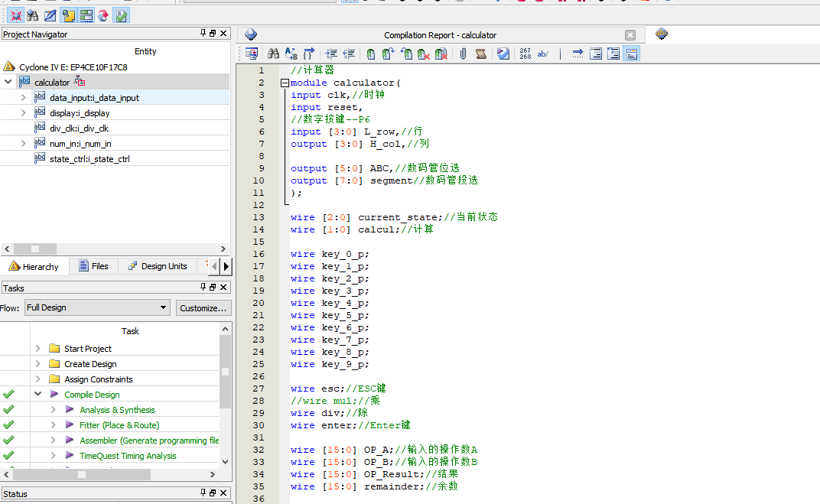The height and width of the screenshot is (504, 820).
Task: Click the single-flag bookmark icon with red X
Action: (x=424, y=54)
